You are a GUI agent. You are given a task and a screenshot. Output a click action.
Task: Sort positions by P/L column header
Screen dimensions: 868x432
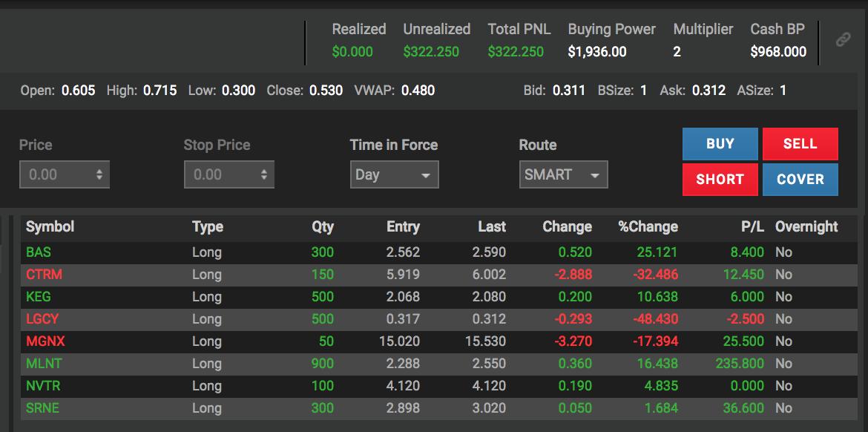[x=752, y=226]
